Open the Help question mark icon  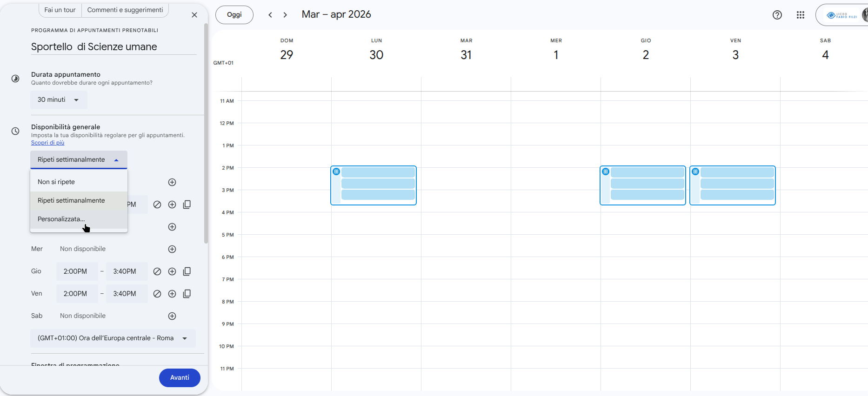pyautogui.click(x=777, y=15)
